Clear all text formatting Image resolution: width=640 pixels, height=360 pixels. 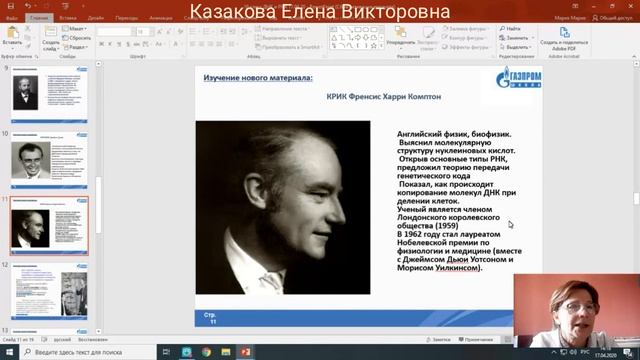pos(180,31)
